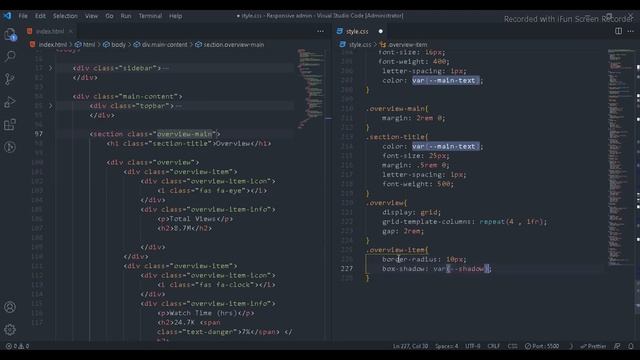Viewport: 640px width, 360px height.
Task: Click html in left breadcrumb
Action: pos(89,44)
